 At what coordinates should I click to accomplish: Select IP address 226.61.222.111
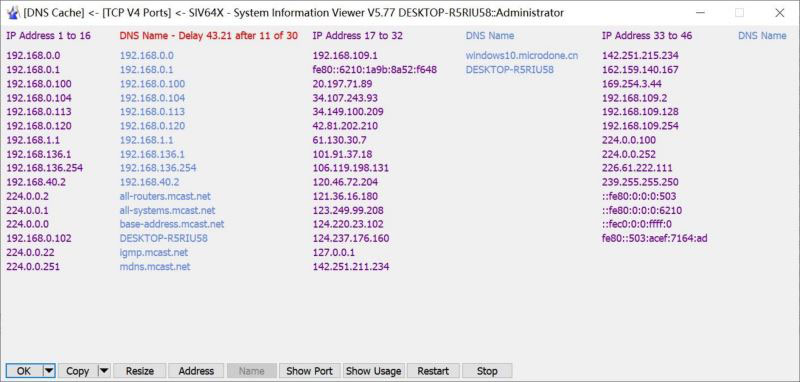tap(637, 168)
